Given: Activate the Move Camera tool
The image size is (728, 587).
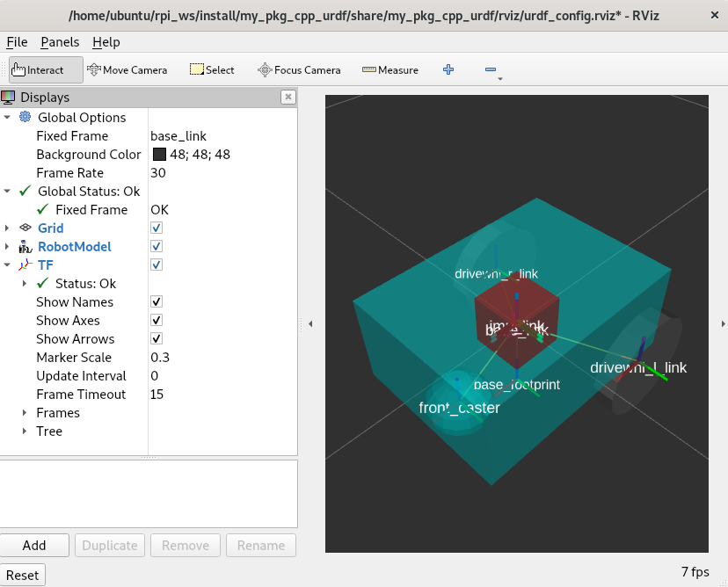Looking at the screenshot, I should (x=127, y=70).
